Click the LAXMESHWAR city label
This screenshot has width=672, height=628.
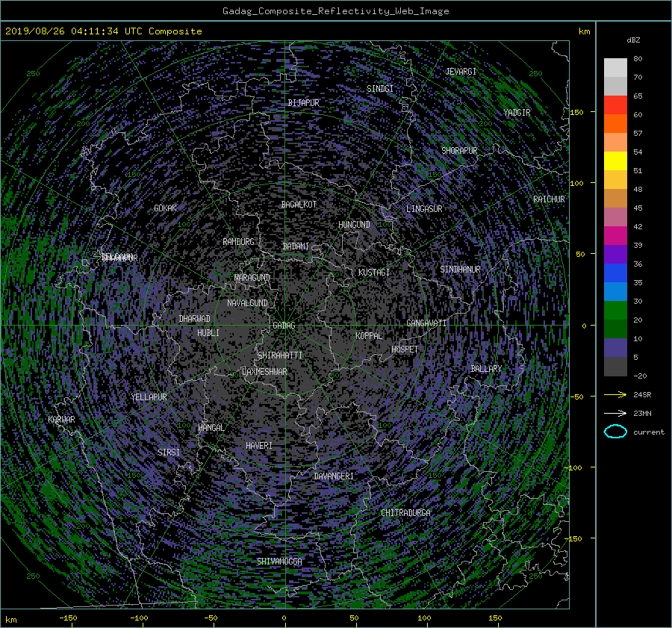pos(264,372)
